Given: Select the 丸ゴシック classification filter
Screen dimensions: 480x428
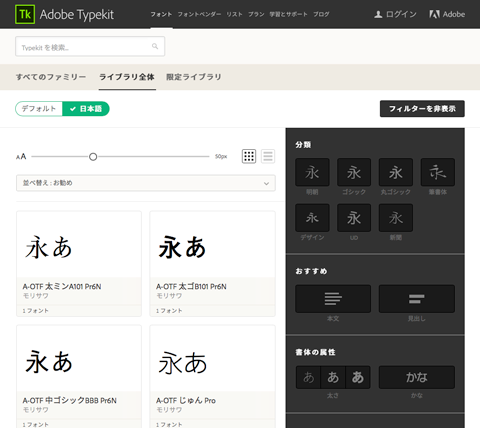Looking at the screenshot, I should coord(396,172).
